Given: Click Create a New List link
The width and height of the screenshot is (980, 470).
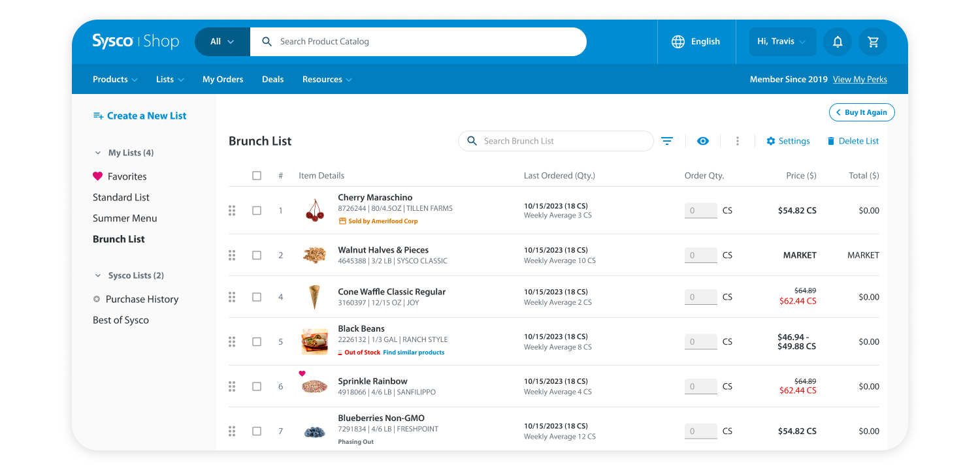Looking at the screenshot, I should point(147,116).
